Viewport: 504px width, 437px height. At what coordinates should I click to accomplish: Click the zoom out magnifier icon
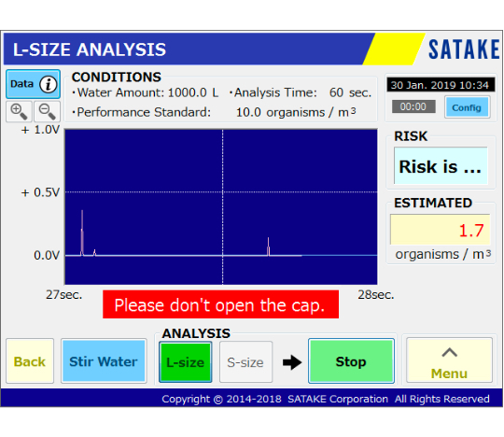pyautogui.click(x=47, y=111)
